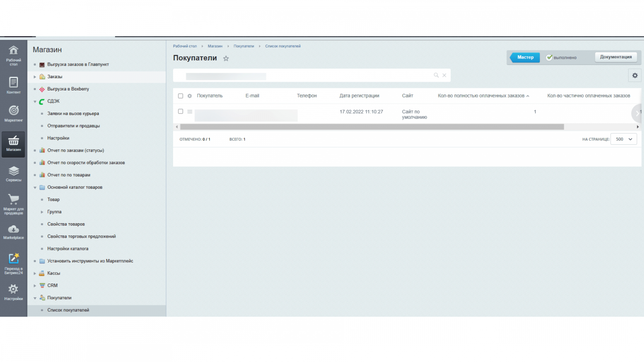Check the select-all checkbox in header
The image size is (644, 362).
point(180,96)
